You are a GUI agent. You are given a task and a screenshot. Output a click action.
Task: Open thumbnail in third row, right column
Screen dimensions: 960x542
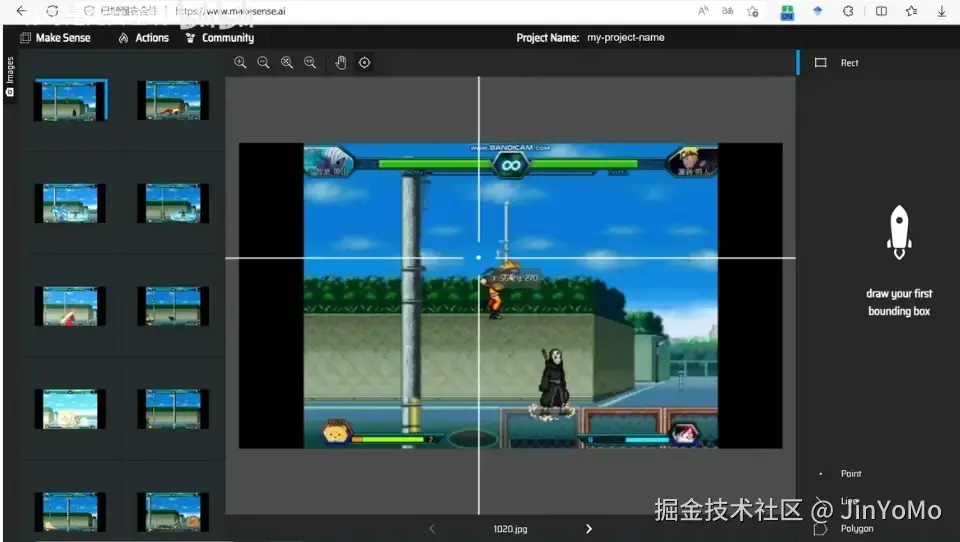pos(173,306)
